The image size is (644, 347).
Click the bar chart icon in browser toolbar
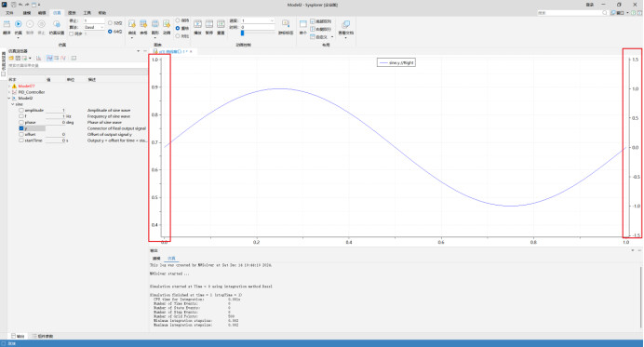[x=38, y=59]
